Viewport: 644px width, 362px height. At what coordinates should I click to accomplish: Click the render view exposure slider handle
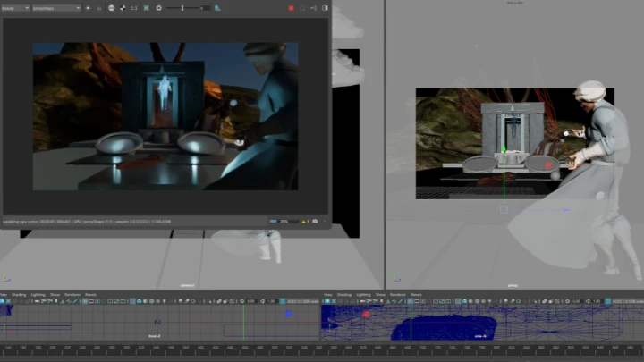pyautogui.click(x=182, y=8)
